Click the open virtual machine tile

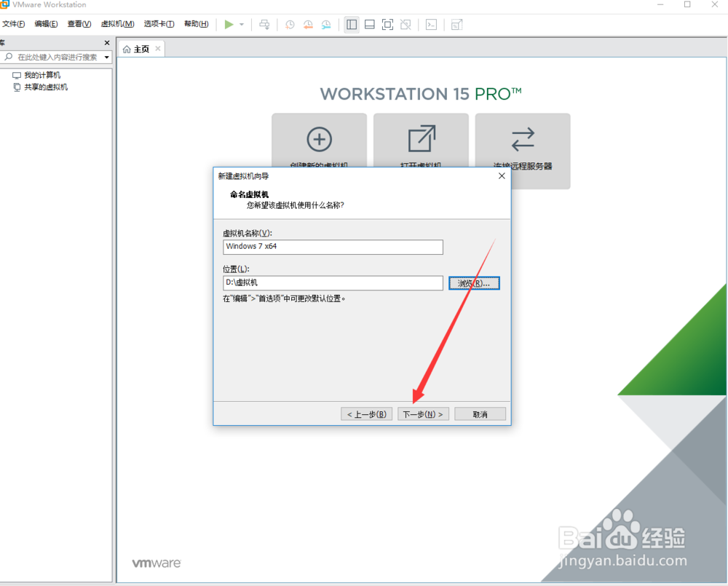[x=421, y=140]
